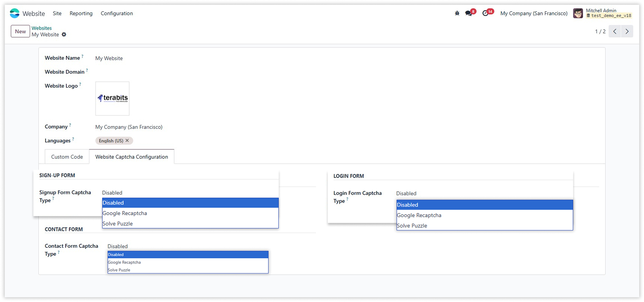Go to the previous record arrow
Screen dimensions: 644x302
pyautogui.click(x=615, y=31)
